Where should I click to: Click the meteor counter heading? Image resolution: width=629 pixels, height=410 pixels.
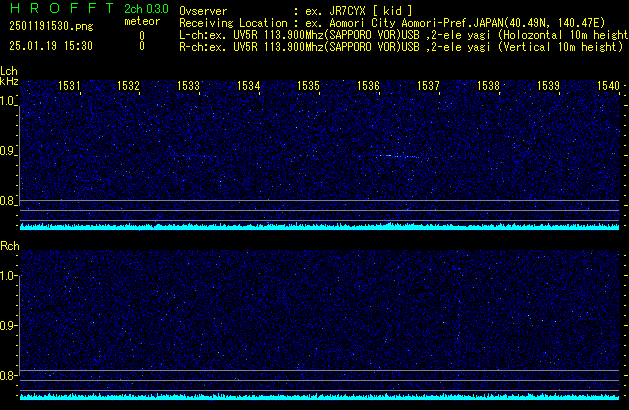pyautogui.click(x=142, y=21)
